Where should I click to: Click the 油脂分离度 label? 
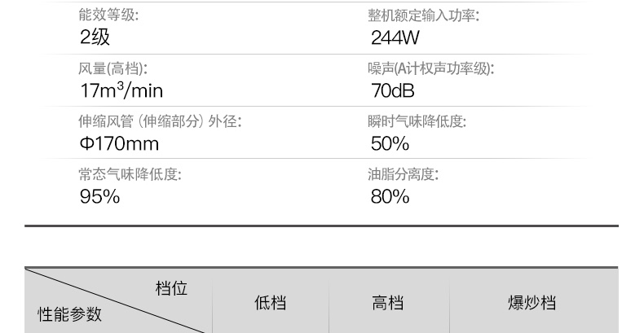click(x=403, y=174)
